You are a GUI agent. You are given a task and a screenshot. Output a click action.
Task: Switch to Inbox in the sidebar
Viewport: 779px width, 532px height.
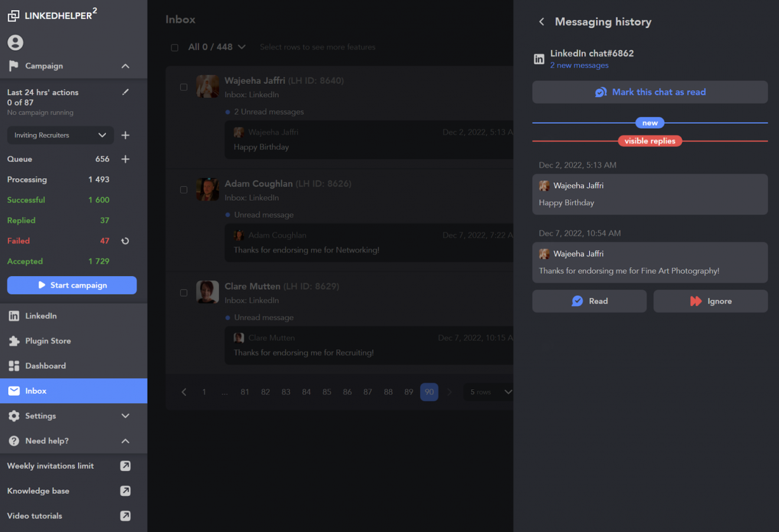point(35,390)
